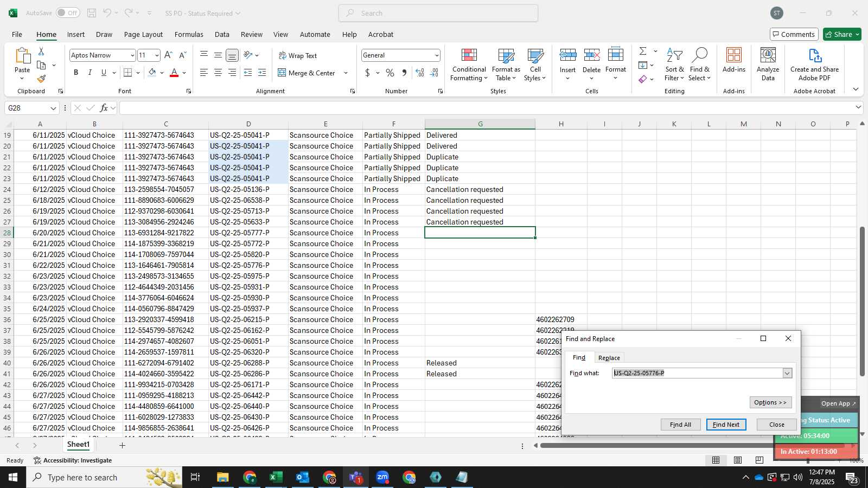Click Wrap Text button

(298, 55)
